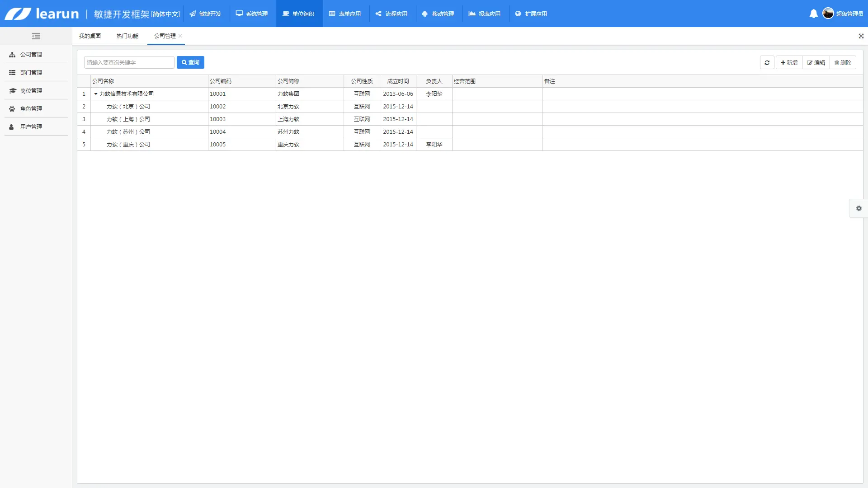Image resolution: width=868 pixels, height=488 pixels.
Task: Click the refresh icon button
Action: click(x=767, y=63)
